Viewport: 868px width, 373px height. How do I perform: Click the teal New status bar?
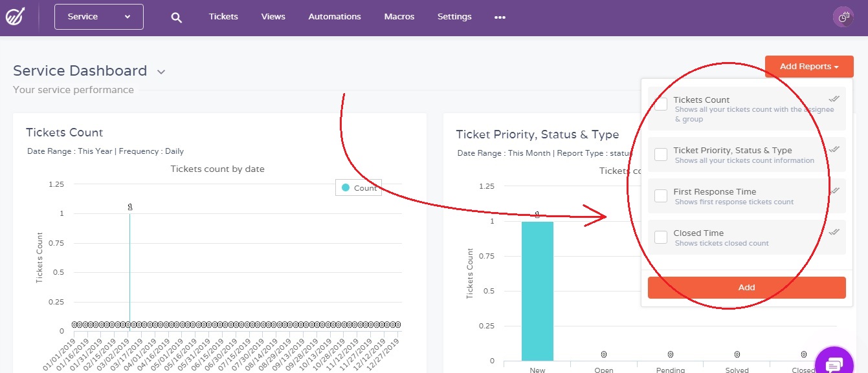click(537, 291)
